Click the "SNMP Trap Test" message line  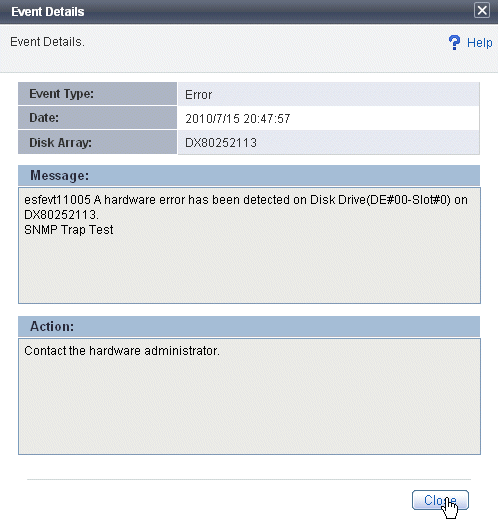(69, 230)
